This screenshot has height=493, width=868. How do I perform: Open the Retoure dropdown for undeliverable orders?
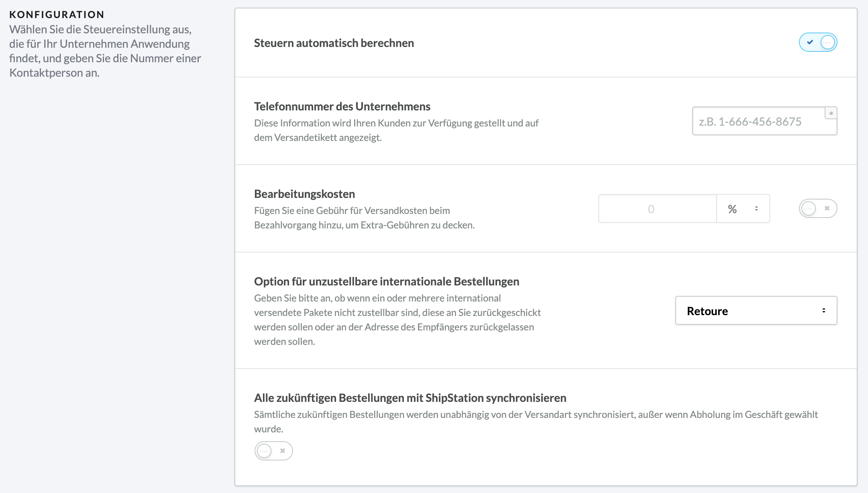tap(756, 310)
